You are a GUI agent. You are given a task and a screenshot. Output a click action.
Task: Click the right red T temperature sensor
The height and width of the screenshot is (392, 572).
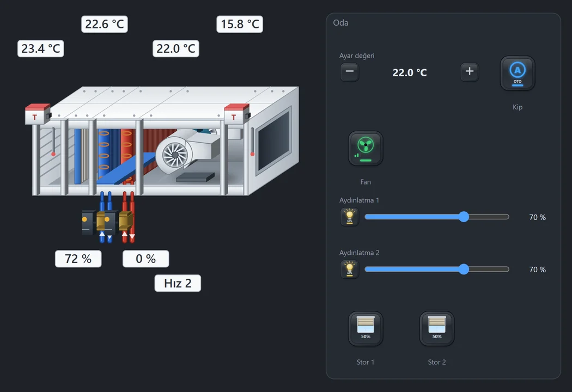236,114
